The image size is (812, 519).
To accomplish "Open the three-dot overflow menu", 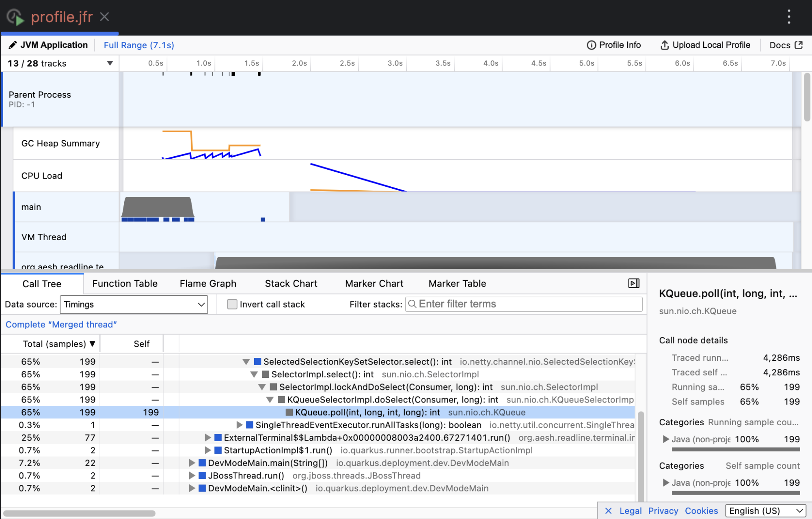I will (x=789, y=17).
